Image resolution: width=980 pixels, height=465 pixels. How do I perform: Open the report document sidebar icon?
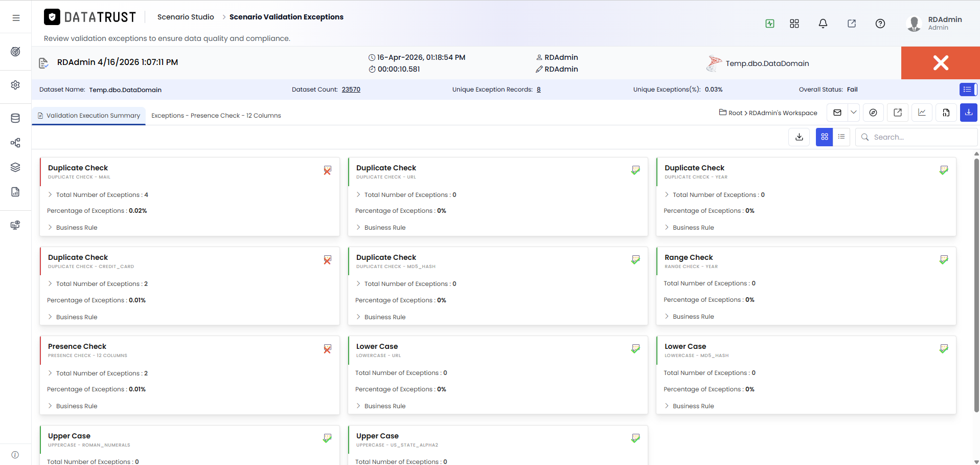click(15, 192)
